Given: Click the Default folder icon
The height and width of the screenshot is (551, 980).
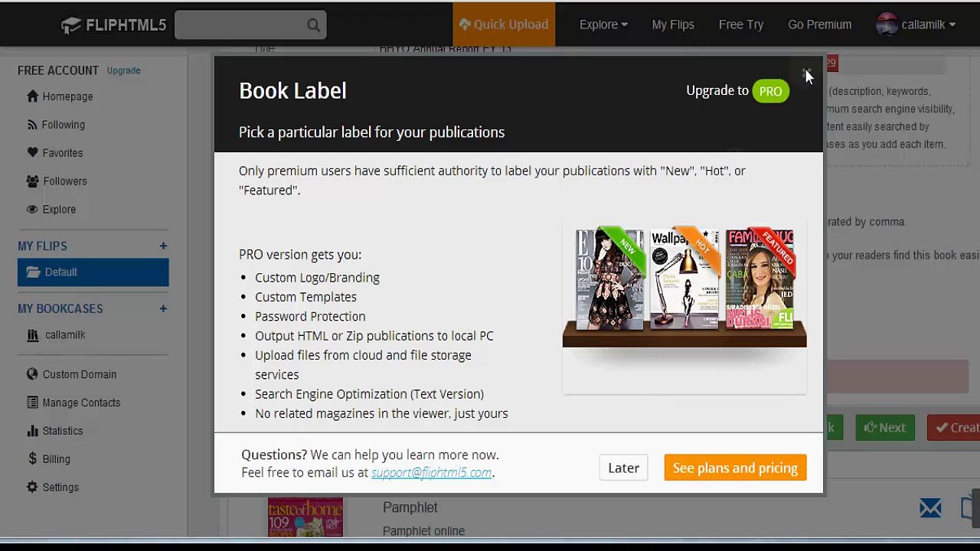Looking at the screenshot, I should (33, 272).
